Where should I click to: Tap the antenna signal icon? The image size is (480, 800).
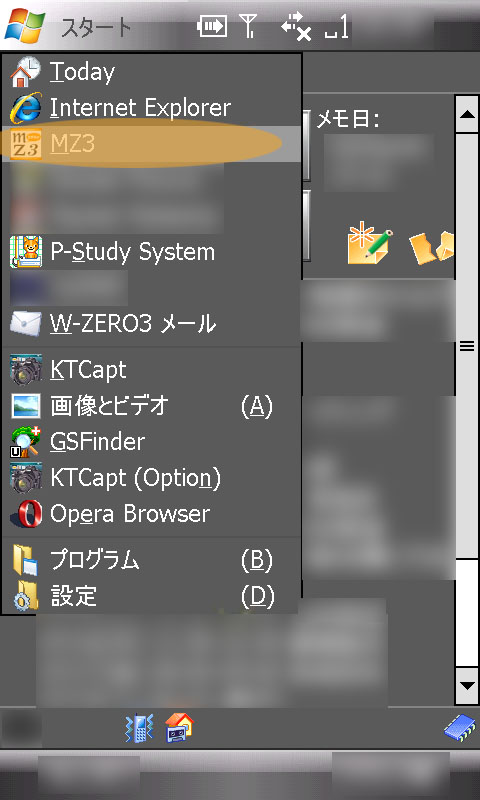coord(249,27)
